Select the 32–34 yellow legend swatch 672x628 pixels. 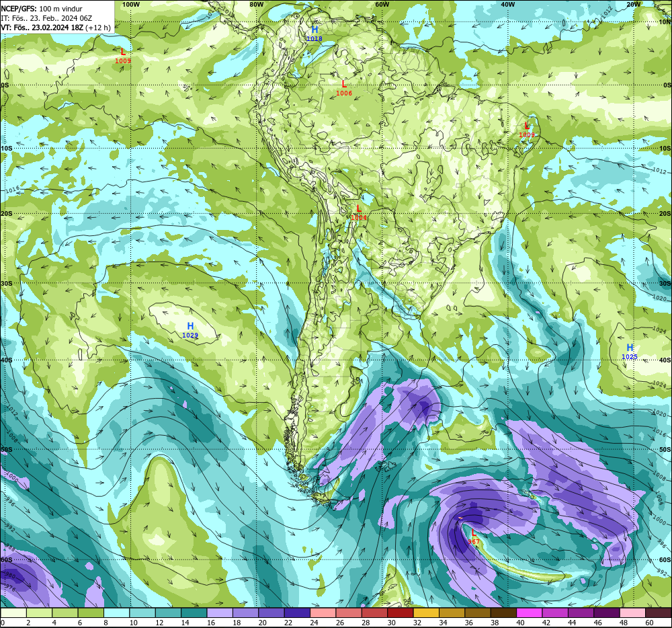pyautogui.click(x=426, y=613)
